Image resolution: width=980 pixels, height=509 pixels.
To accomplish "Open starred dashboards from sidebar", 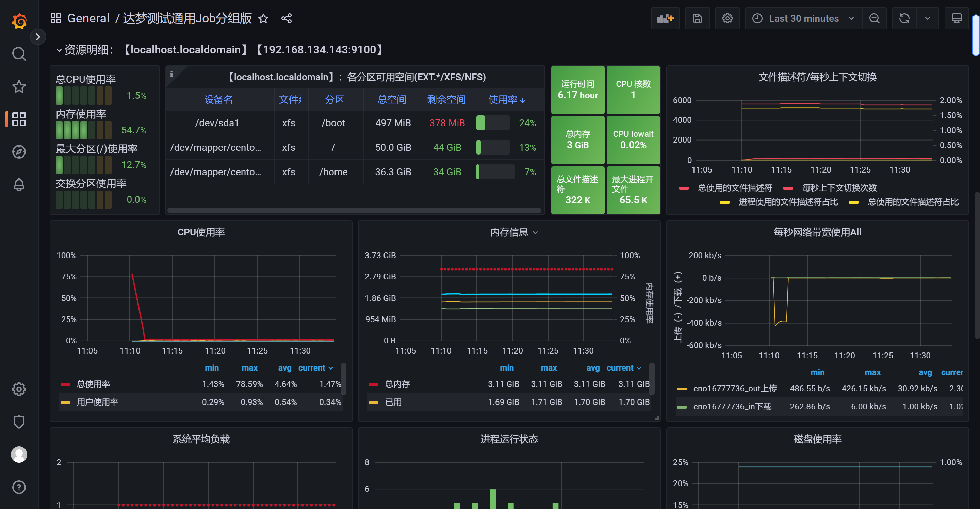I will coord(19,86).
